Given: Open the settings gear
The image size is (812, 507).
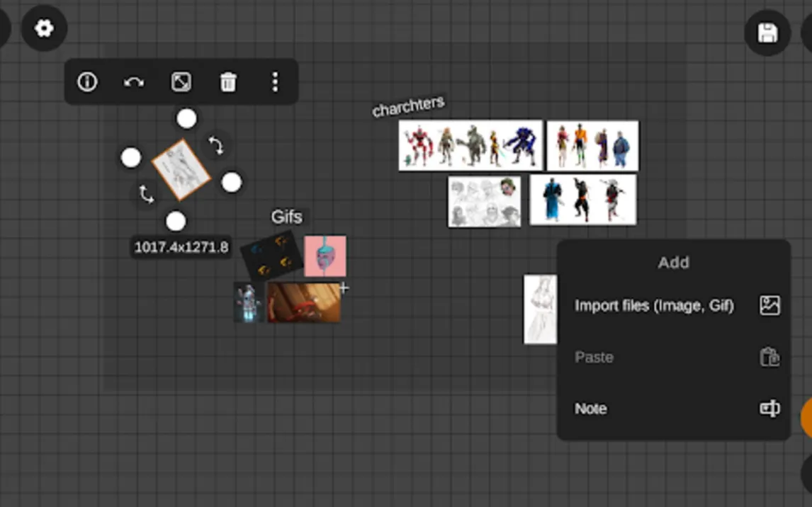Looking at the screenshot, I should (x=44, y=28).
